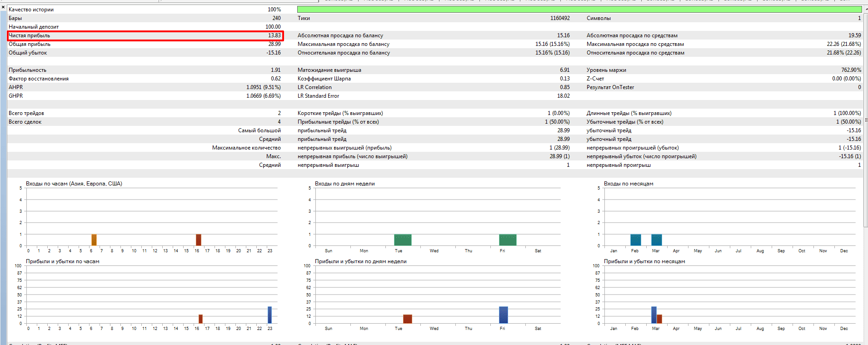Click the green Friday bar in weekday entries chart
This screenshot has height=345, width=868.
508,240
